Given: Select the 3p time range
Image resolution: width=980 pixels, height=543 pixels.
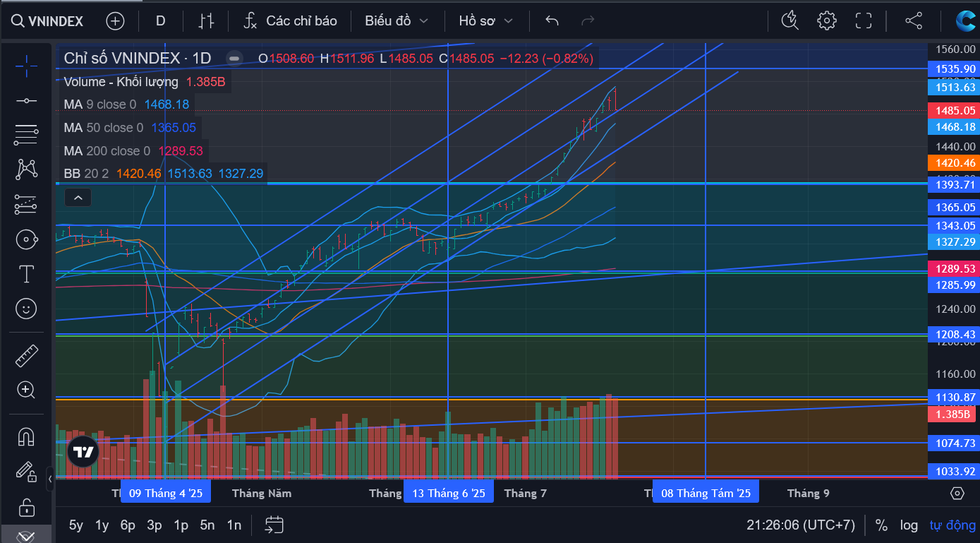Looking at the screenshot, I should click(x=155, y=525).
